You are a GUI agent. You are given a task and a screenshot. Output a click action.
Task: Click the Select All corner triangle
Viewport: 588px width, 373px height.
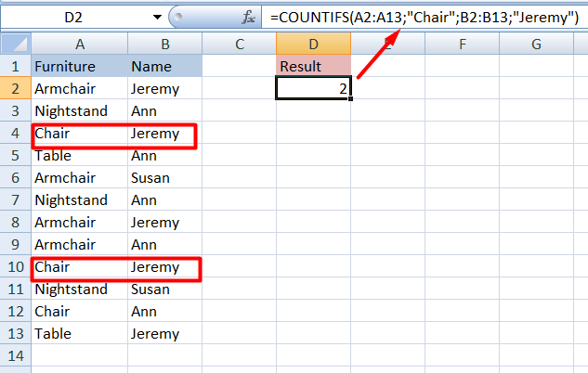click(x=16, y=44)
